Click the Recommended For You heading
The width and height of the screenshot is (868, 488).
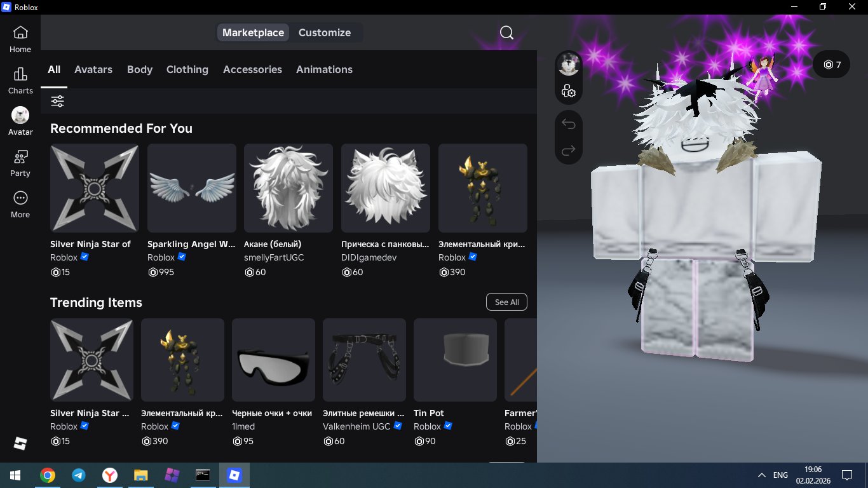point(121,128)
